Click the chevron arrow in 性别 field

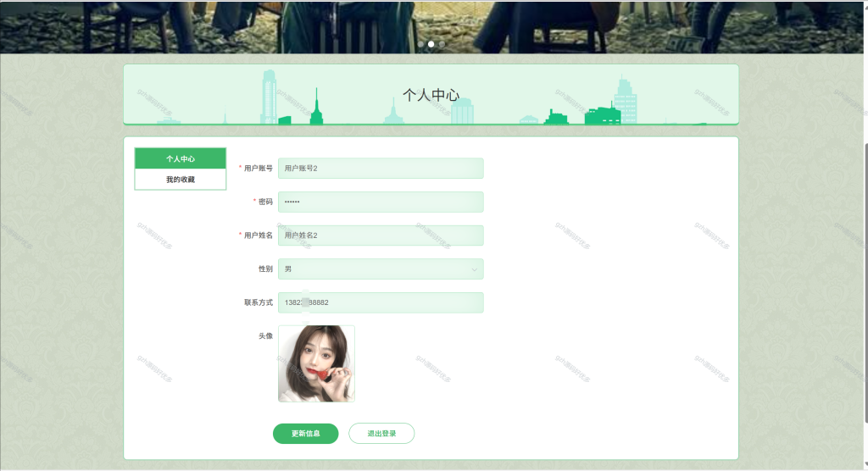coord(475,269)
